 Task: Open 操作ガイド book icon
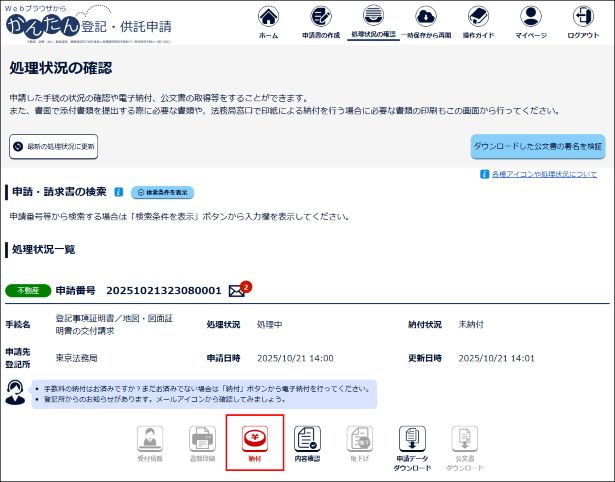tap(479, 17)
